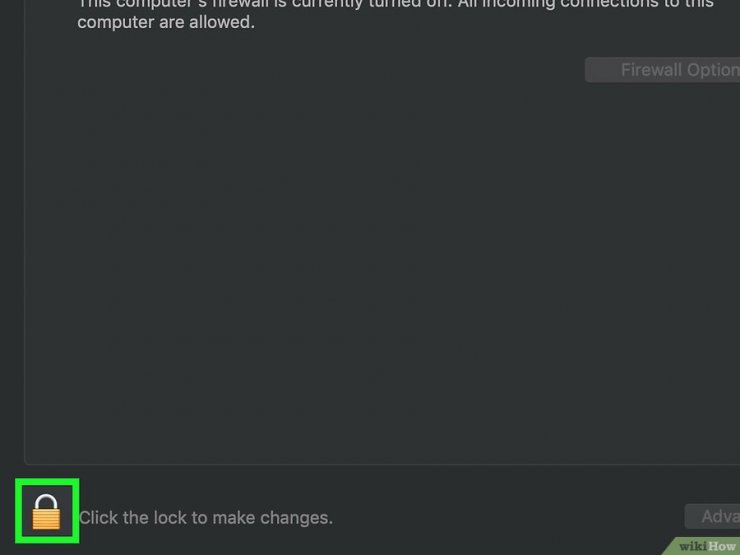740x555 pixels.
Task: Click the empty firewall settings pane area
Action: tap(378, 264)
